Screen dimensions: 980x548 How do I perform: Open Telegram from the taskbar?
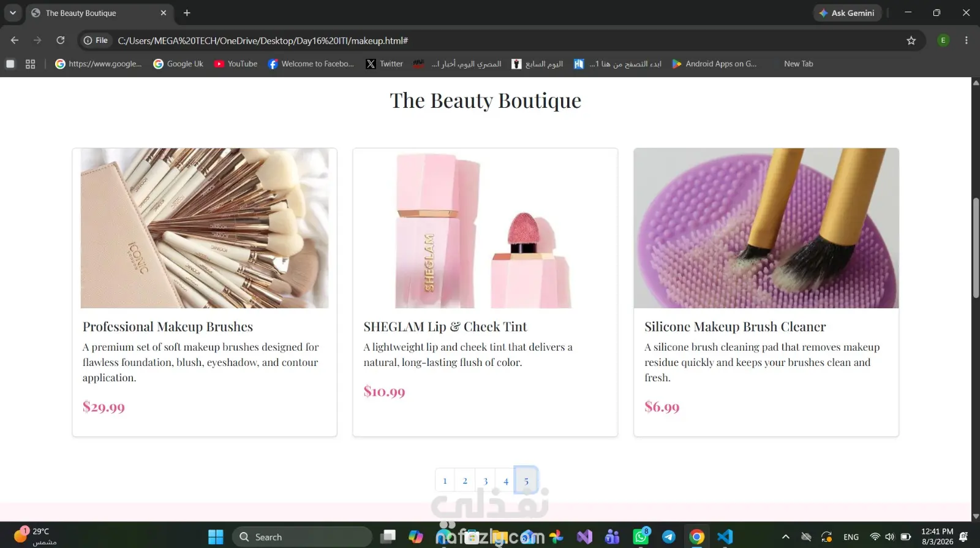pyautogui.click(x=669, y=537)
